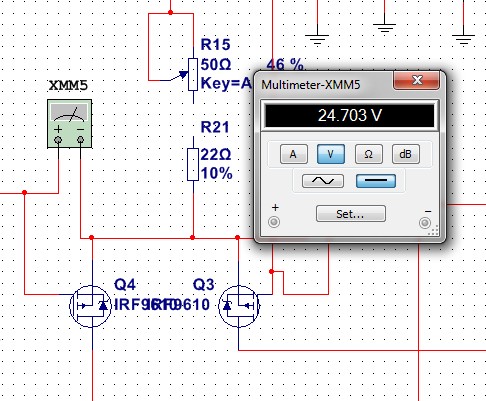
Task: Click the 22Ω value of R21
Action: tap(216, 155)
